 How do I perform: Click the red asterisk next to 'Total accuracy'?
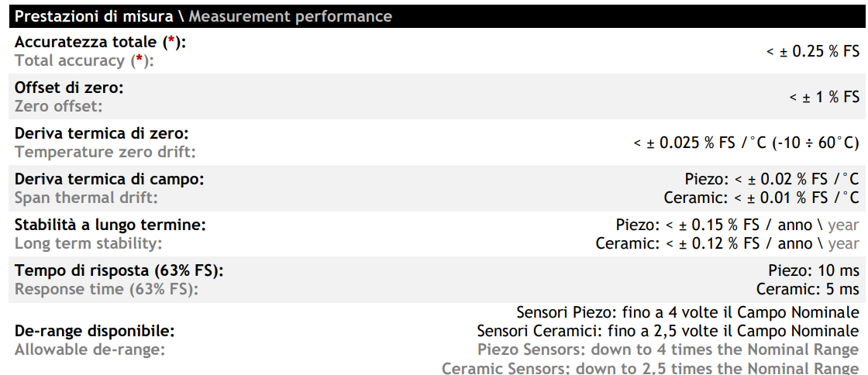point(139,60)
